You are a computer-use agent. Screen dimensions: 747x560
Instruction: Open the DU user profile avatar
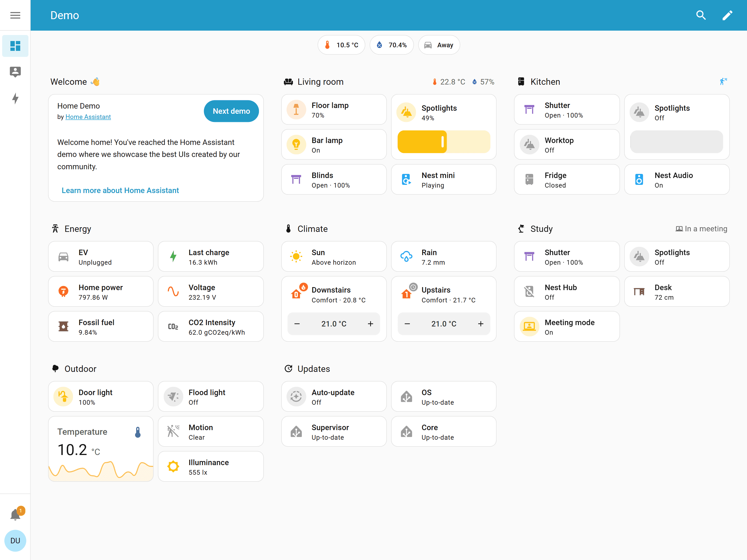[x=15, y=541]
